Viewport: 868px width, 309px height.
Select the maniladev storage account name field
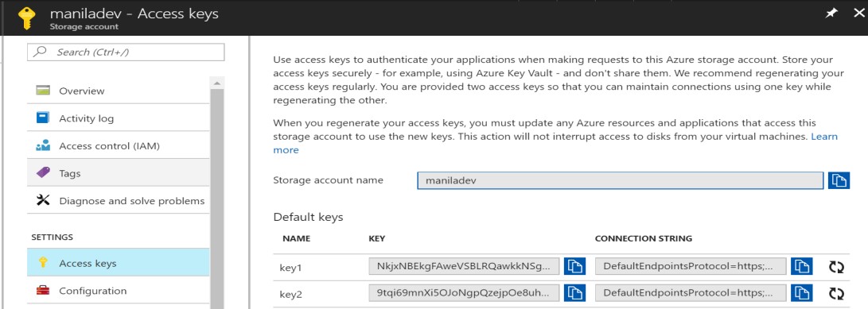coord(620,180)
